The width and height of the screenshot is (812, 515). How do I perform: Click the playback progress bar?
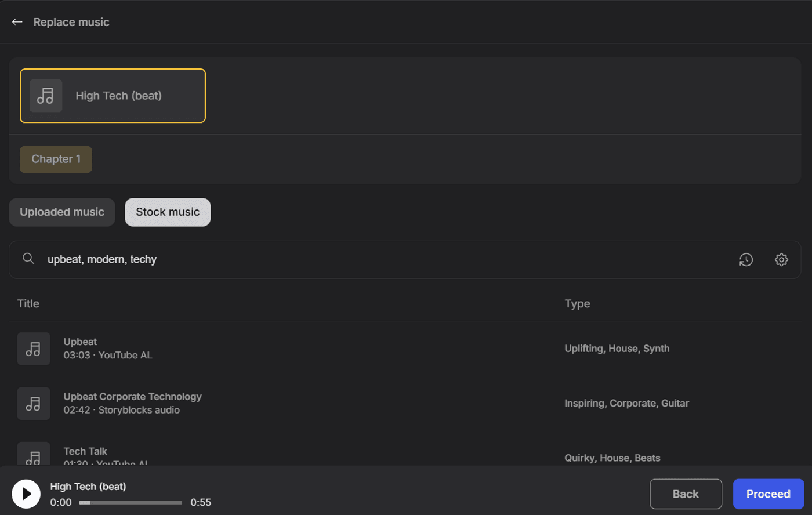click(130, 502)
